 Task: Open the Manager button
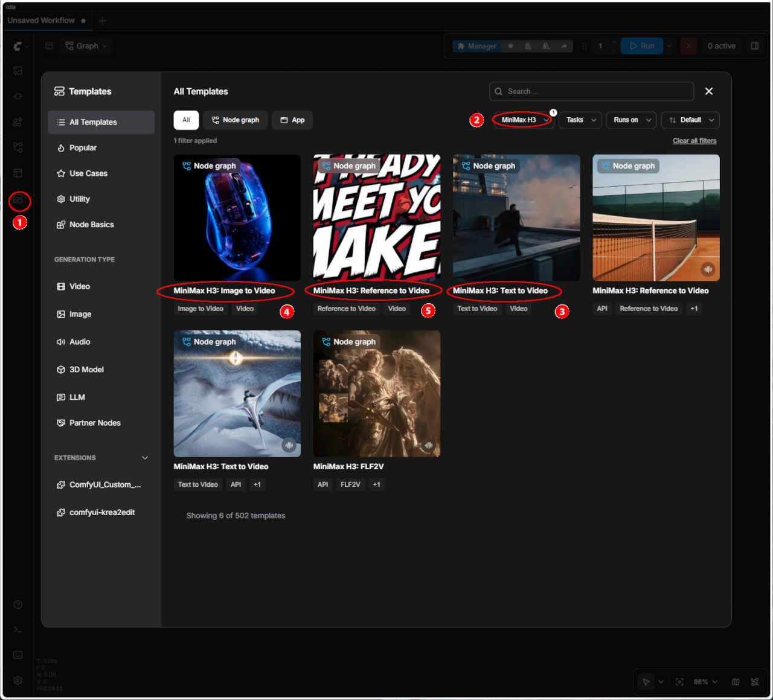(477, 46)
